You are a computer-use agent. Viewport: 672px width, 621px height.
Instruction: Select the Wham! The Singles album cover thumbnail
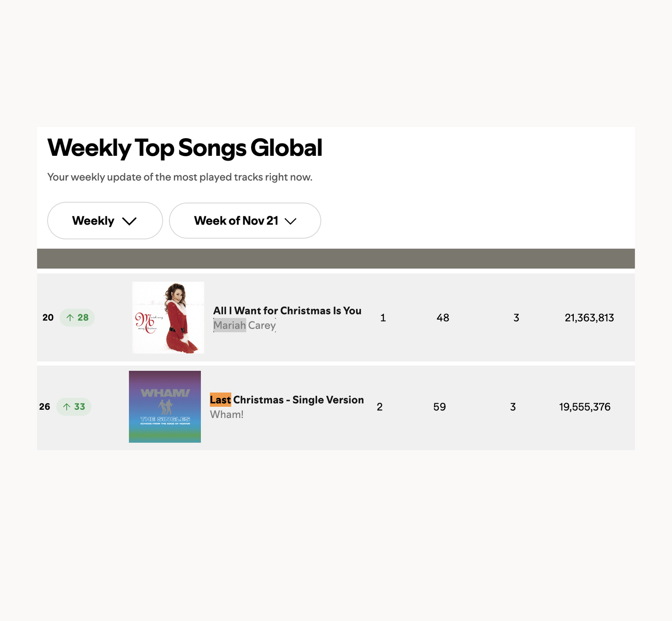click(165, 406)
